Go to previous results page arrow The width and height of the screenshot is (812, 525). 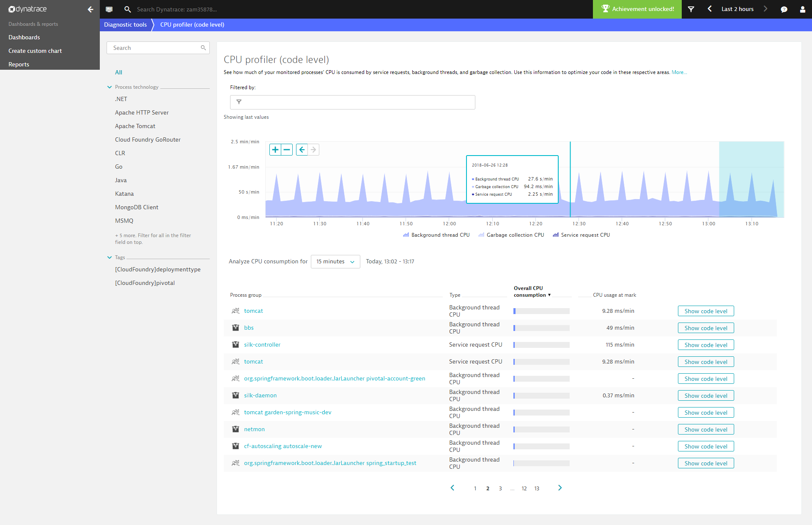453,488
